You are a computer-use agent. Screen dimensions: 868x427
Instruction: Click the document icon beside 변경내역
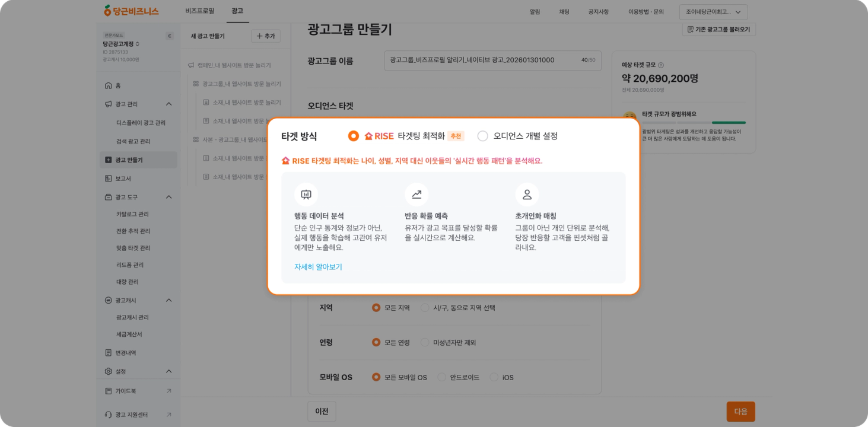[x=108, y=352]
